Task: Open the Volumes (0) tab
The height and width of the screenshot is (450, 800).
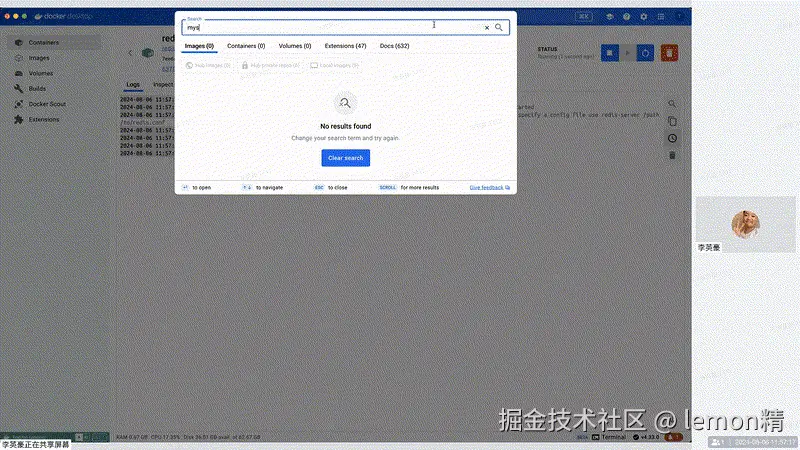Action: [x=295, y=46]
